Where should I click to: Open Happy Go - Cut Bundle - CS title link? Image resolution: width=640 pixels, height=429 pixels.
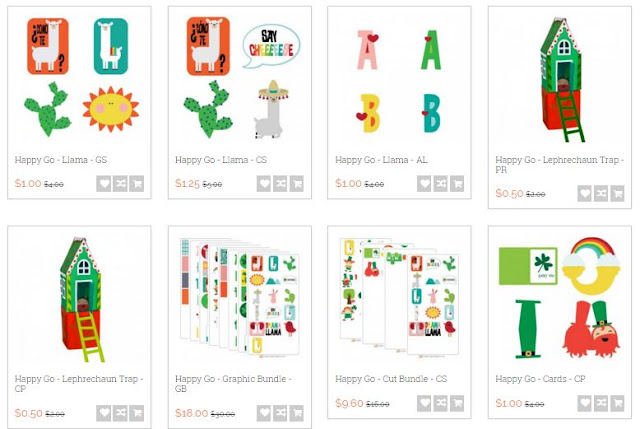tap(391, 379)
